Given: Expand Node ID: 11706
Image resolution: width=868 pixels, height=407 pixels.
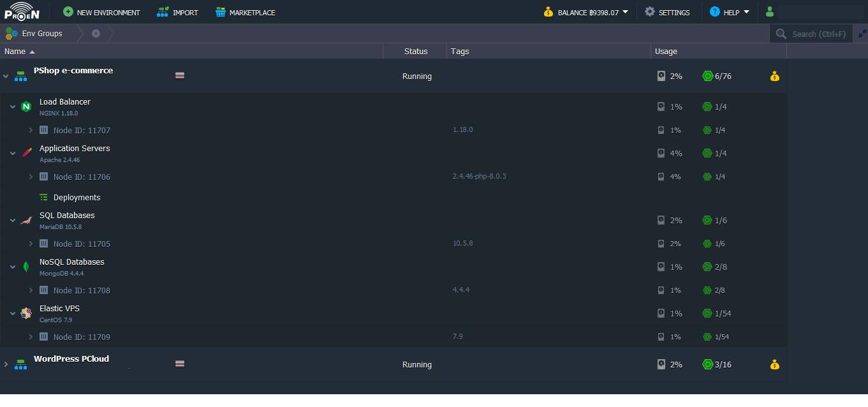Looking at the screenshot, I should tap(31, 177).
